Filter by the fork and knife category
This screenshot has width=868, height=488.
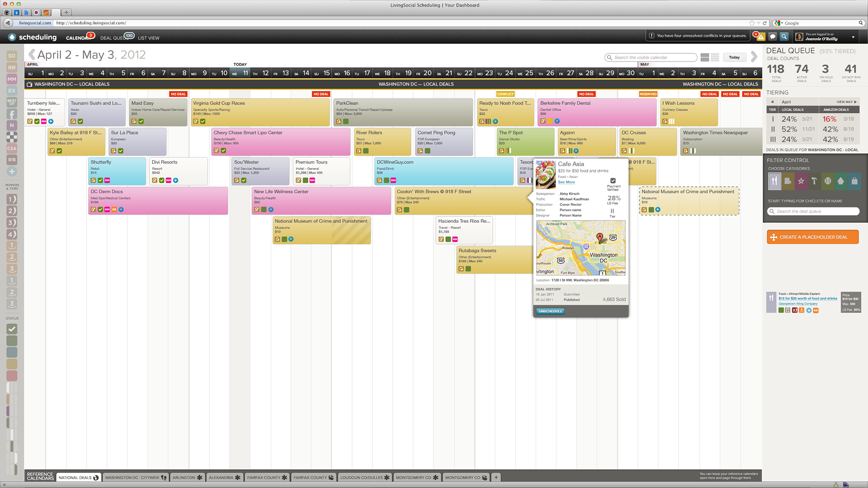[774, 181]
